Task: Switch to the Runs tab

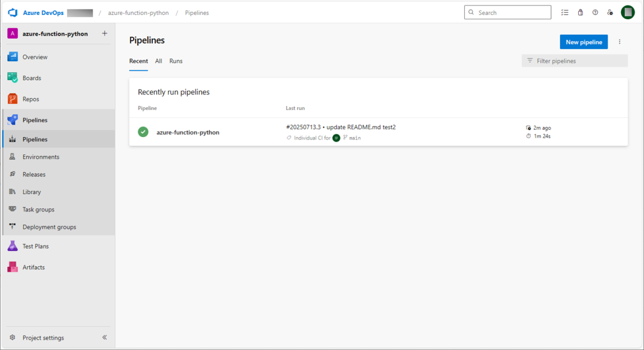Action: 176,61
